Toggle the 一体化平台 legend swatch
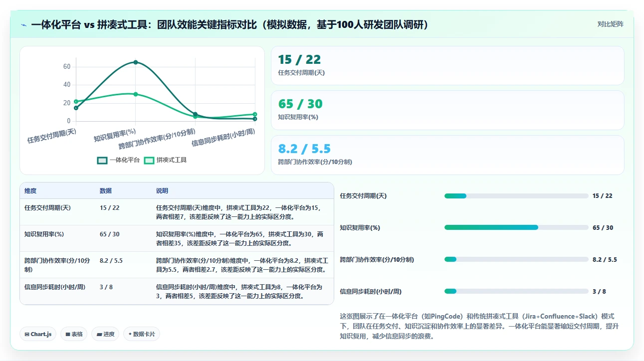The width and height of the screenshot is (644, 361). pyautogui.click(x=102, y=161)
